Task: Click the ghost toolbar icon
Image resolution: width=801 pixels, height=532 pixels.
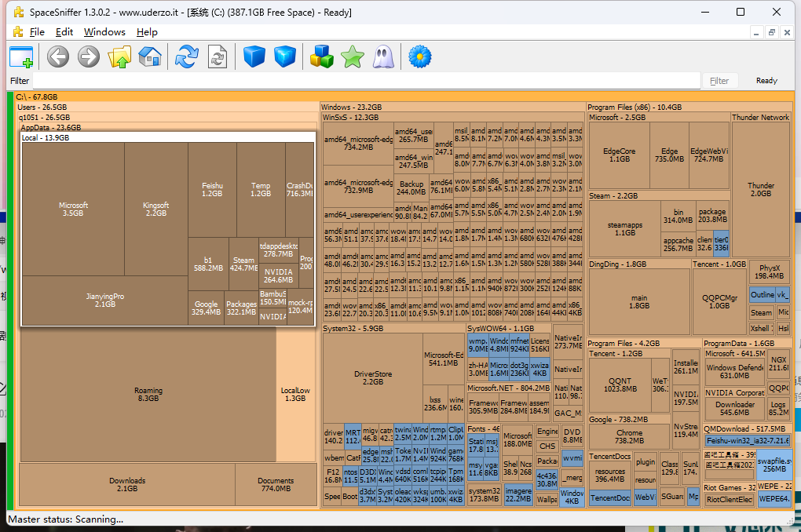Action: point(383,56)
